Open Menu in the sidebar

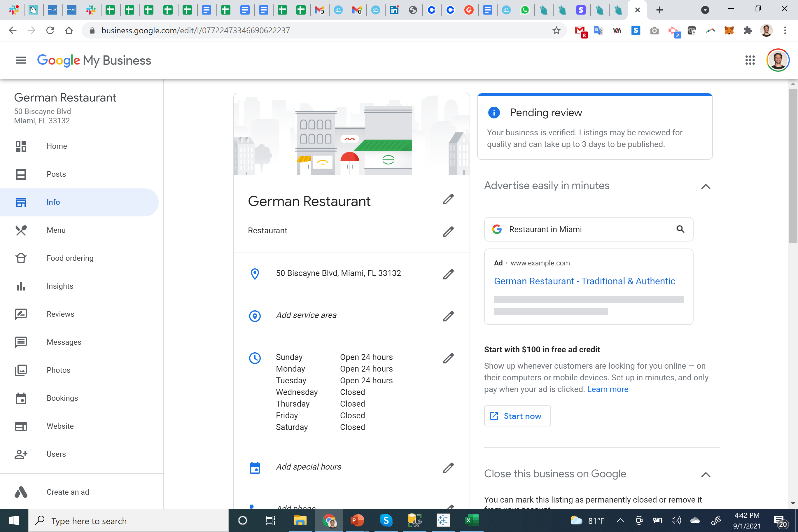pyautogui.click(x=79, y=230)
